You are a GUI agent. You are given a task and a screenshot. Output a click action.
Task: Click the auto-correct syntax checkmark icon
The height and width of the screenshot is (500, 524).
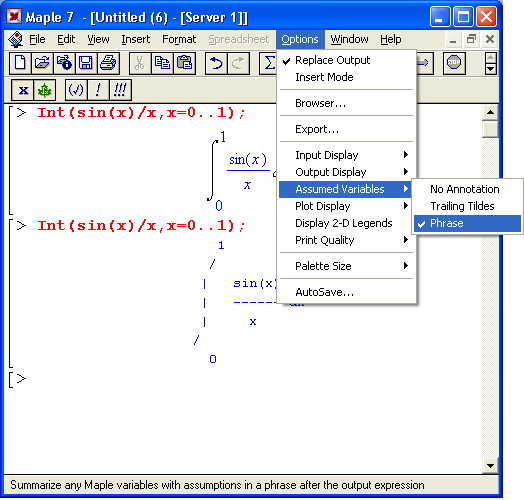click(76, 90)
